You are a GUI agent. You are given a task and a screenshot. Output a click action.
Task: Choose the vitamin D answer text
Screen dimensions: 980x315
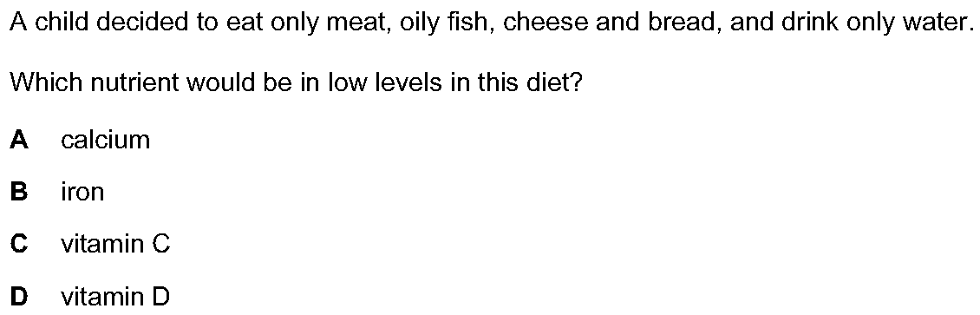click(x=115, y=296)
